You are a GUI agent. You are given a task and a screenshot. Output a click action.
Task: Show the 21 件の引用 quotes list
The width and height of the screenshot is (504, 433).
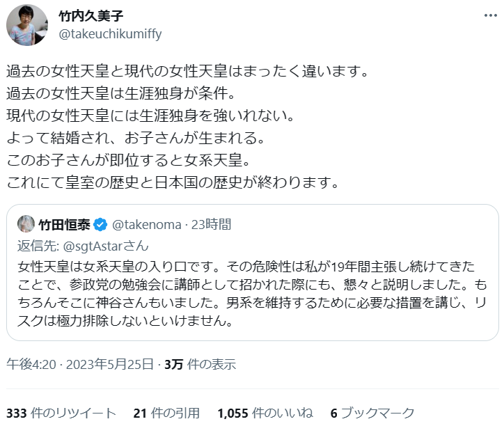(166, 413)
